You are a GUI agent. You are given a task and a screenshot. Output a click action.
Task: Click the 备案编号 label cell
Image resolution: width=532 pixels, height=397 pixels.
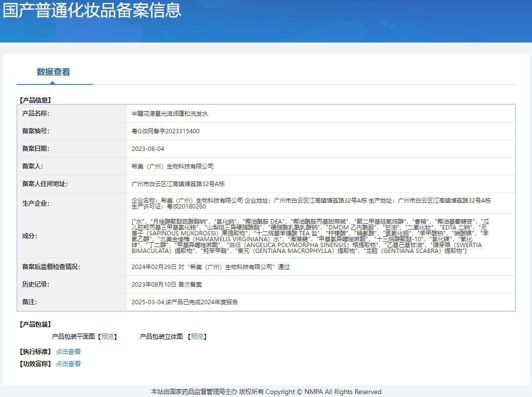[x=72, y=131]
